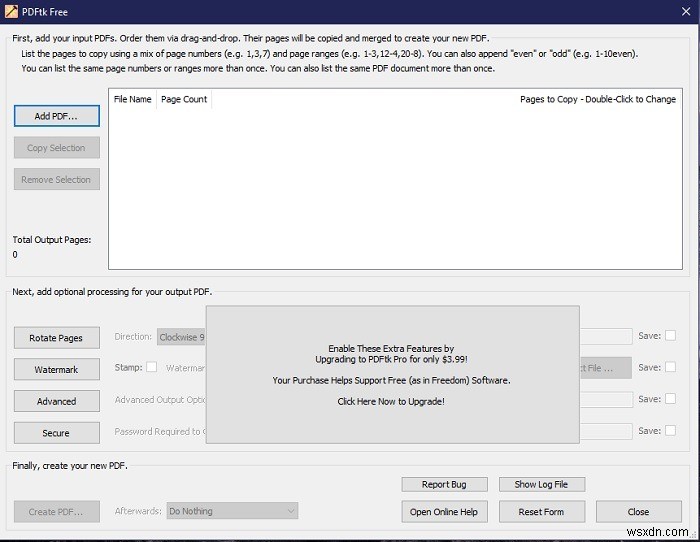700x542 pixels.
Task: Click the Report Bug button
Action: click(444, 484)
